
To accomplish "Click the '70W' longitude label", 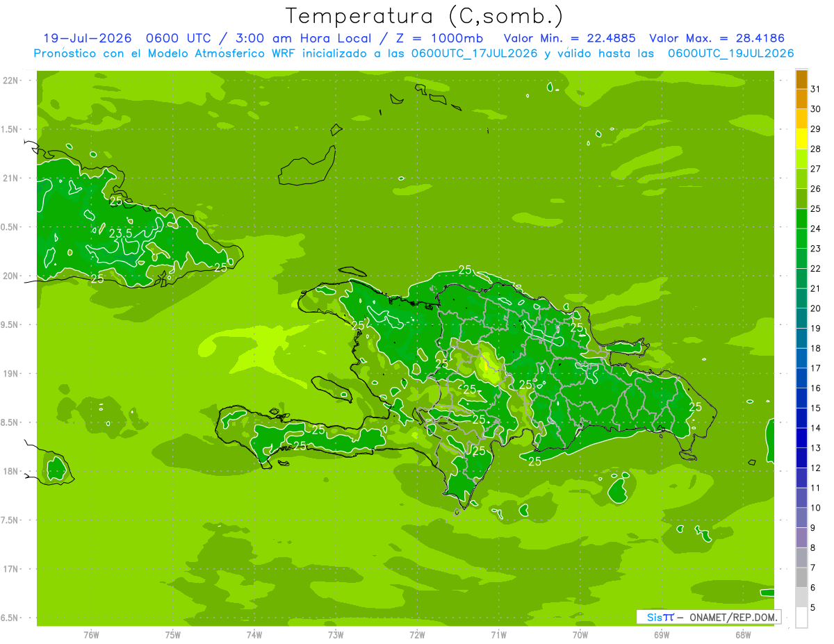I will click(580, 634).
